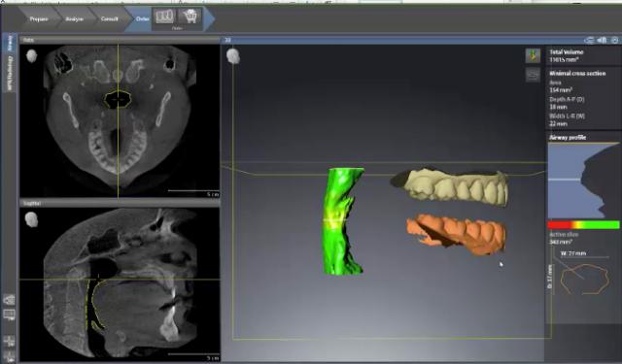Select the Order workflow step
The image size is (622, 364).
coord(143,18)
